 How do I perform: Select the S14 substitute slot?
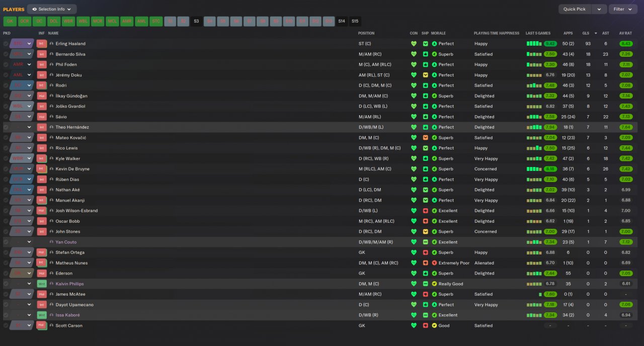point(342,21)
